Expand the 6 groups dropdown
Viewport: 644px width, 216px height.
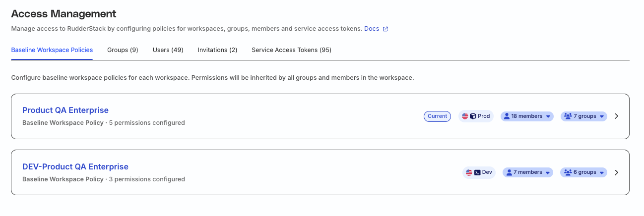pos(584,172)
